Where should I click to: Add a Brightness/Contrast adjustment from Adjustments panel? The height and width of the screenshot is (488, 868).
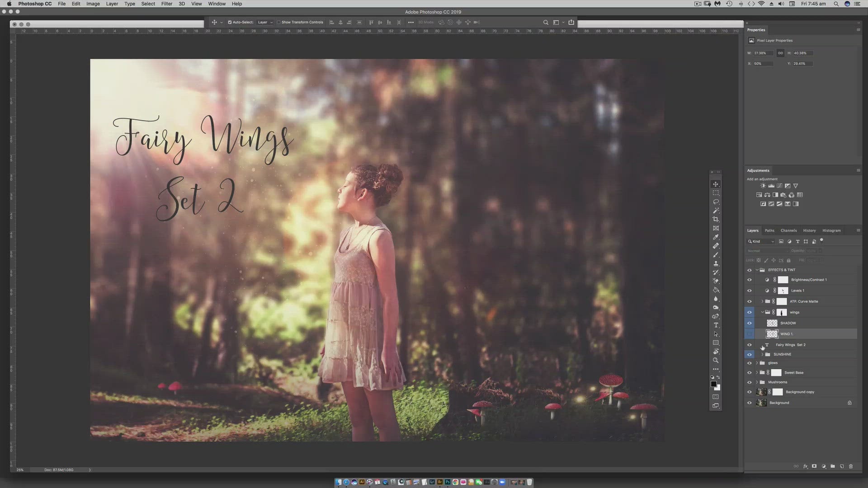pos(763,186)
